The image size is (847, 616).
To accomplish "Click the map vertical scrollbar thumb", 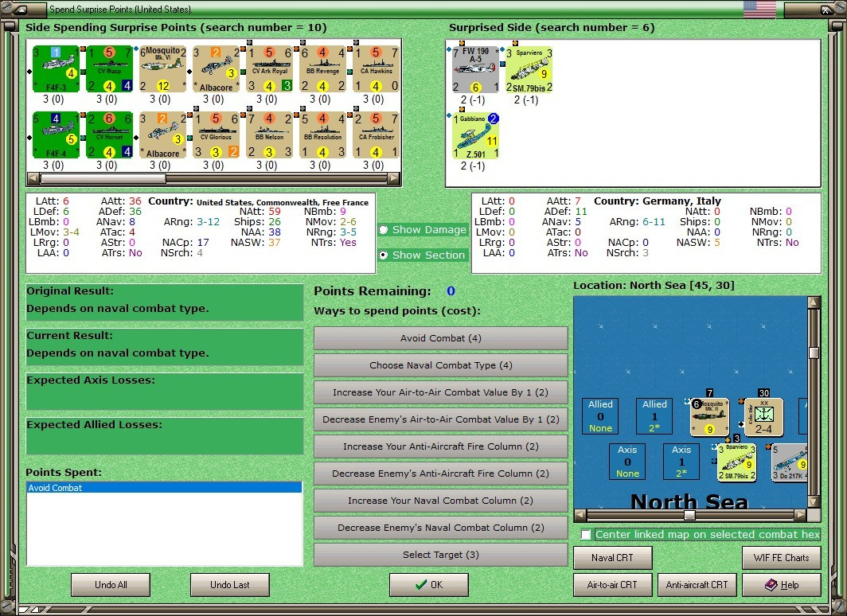I will (x=814, y=353).
